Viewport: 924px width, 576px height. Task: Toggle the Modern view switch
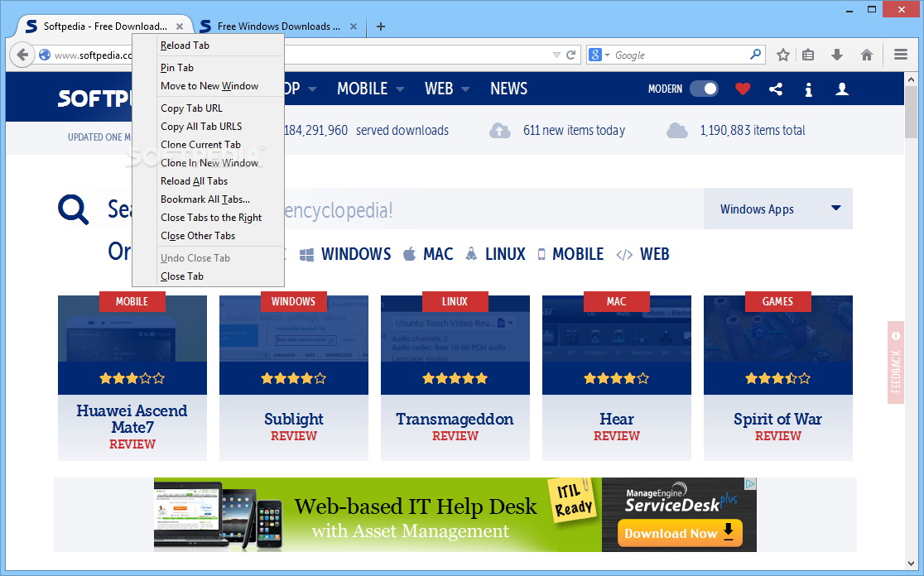pyautogui.click(x=704, y=89)
